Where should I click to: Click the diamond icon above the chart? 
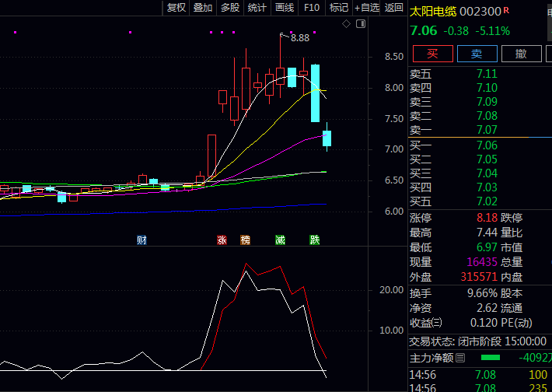(x=346, y=25)
